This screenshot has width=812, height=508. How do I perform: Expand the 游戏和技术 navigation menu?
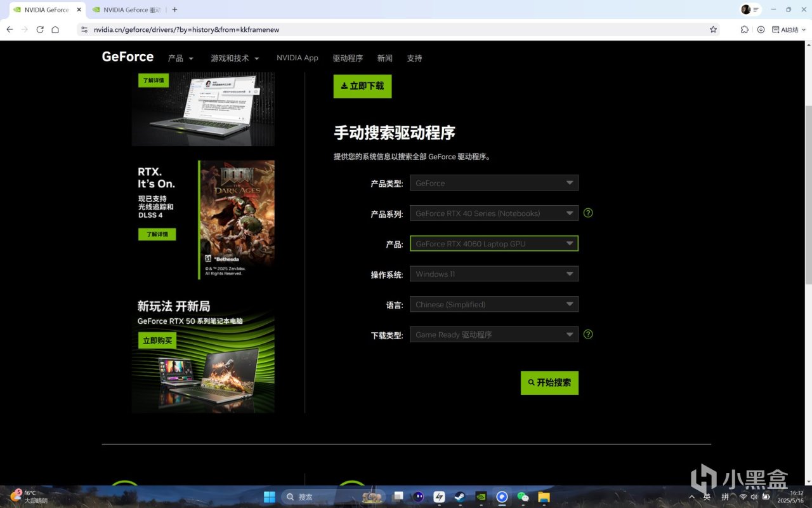click(235, 58)
